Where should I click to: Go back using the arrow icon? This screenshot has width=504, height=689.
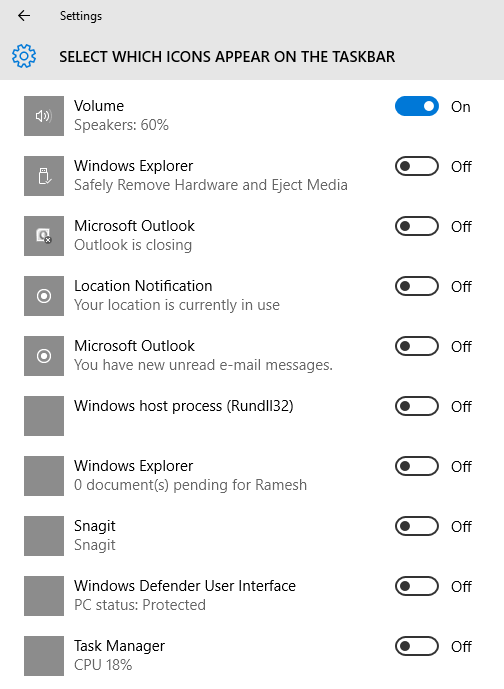24,16
